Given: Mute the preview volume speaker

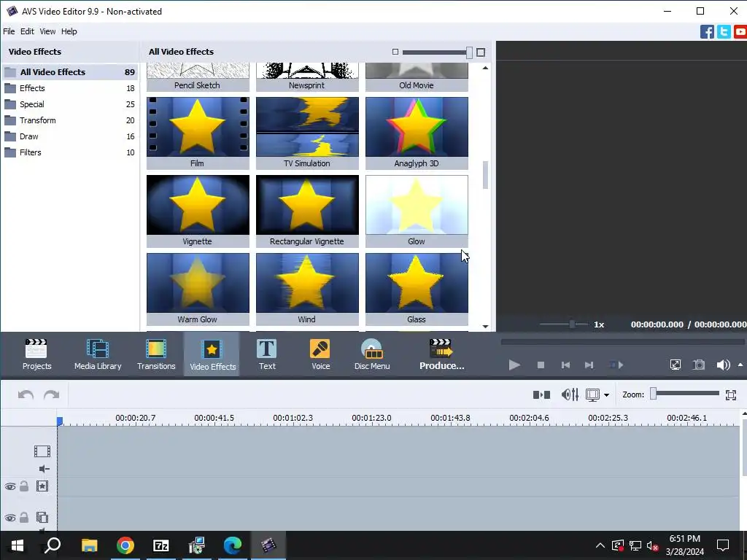Looking at the screenshot, I should (723, 365).
